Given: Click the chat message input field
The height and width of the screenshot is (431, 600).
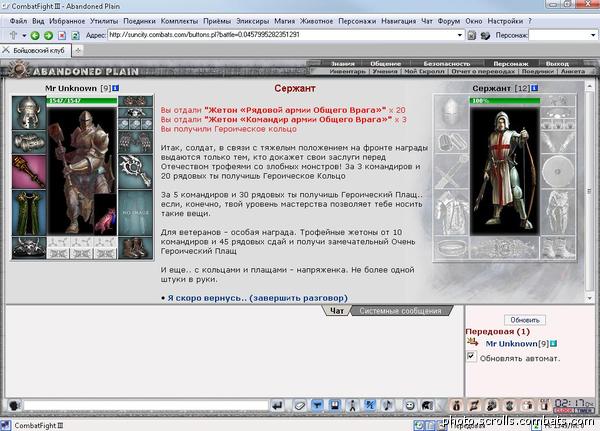Looking at the screenshot, I should pos(146,405).
